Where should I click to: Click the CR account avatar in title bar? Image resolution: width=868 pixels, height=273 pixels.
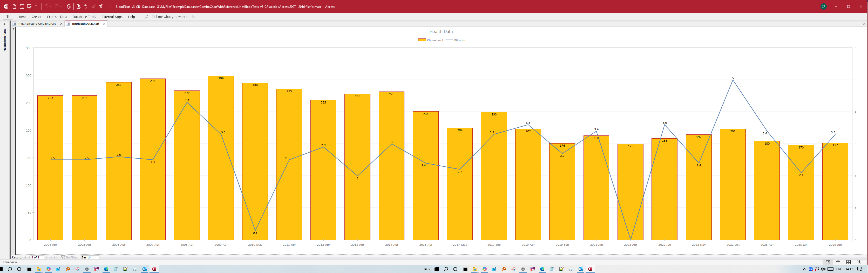(824, 6)
